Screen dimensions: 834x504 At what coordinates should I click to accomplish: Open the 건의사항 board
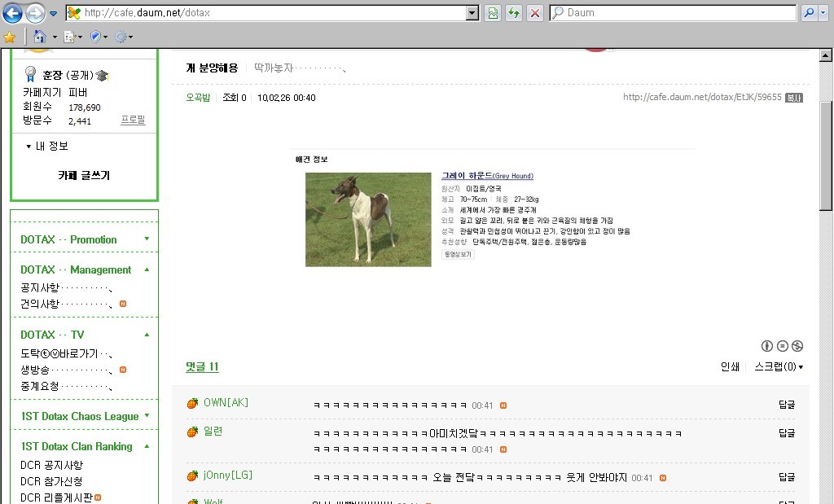40,304
